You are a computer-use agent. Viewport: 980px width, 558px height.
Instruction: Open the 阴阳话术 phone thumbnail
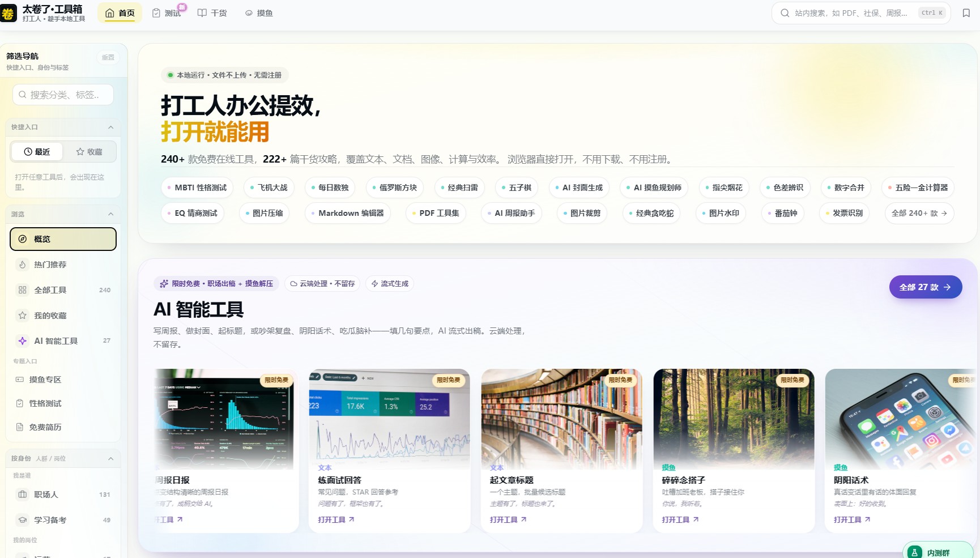point(901,419)
